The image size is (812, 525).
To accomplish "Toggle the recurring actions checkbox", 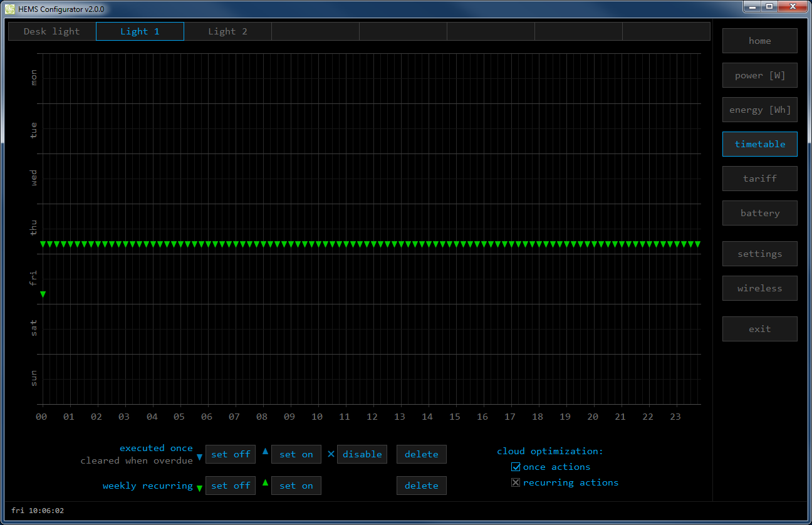I will [x=516, y=482].
